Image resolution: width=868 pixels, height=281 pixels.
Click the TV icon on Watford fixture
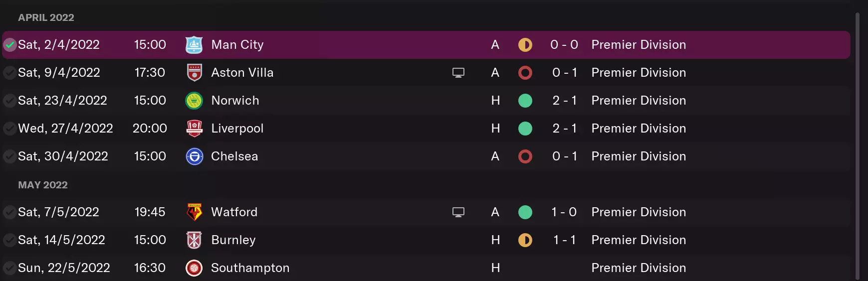pos(458,212)
